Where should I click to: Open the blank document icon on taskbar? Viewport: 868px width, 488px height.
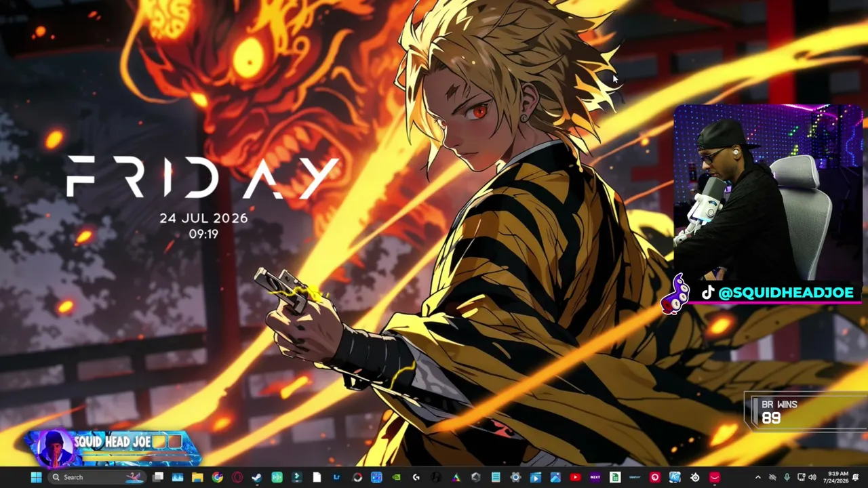click(317, 477)
